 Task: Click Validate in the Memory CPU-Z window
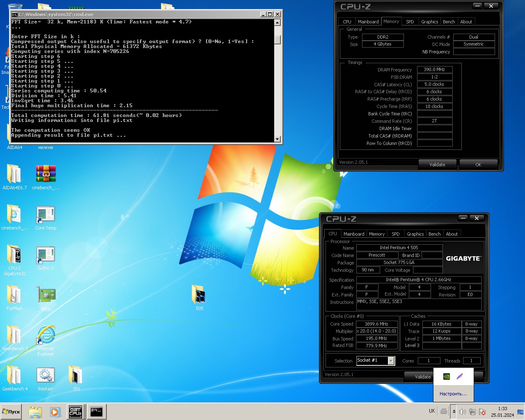(x=437, y=165)
